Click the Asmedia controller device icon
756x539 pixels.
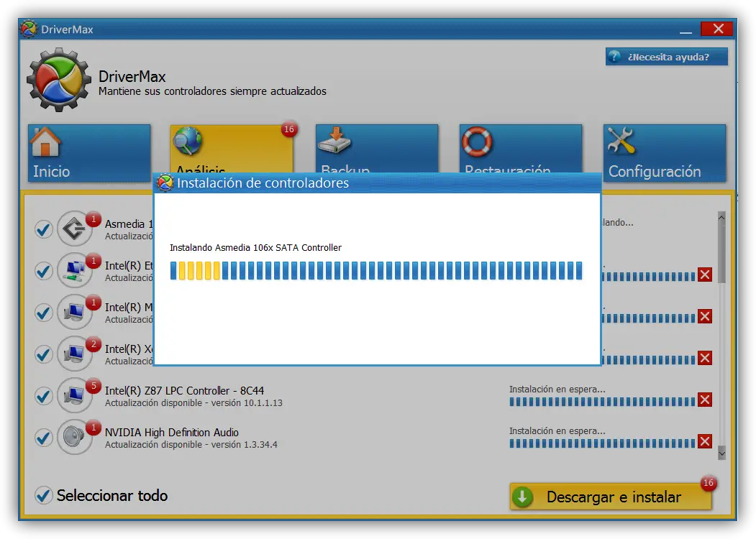coord(74,229)
